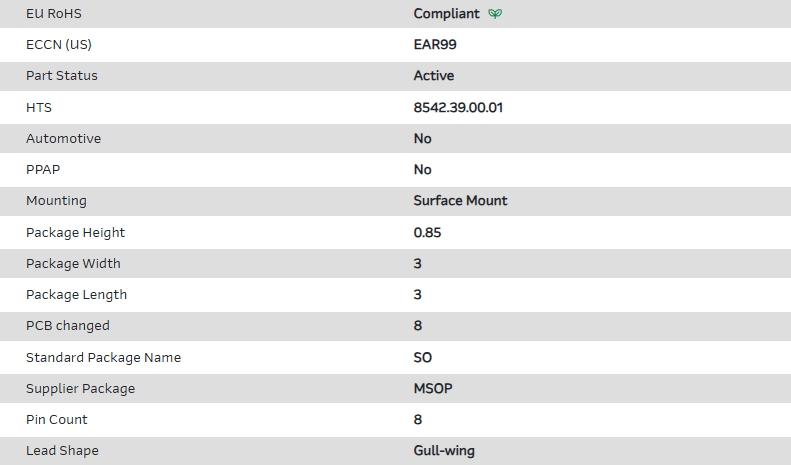Click the Mounting row label
Image resolution: width=791 pixels, height=465 pixels.
[x=56, y=201]
